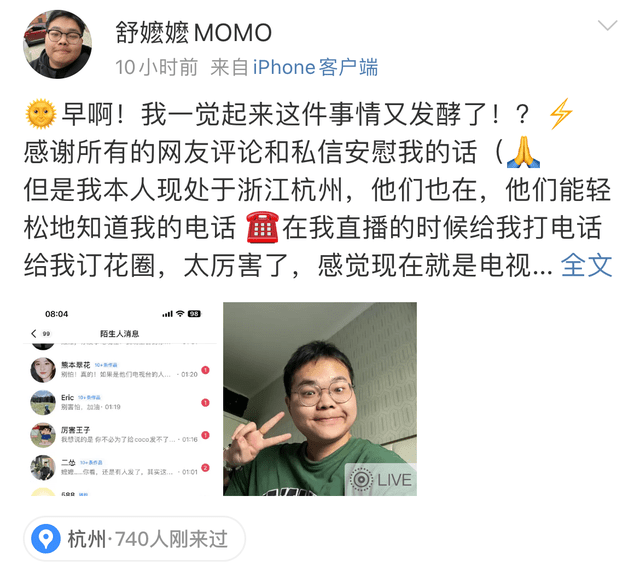This screenshot has width=640, height=577.
Task: Tap the sun emoji in the post
Action: [41, 114]
